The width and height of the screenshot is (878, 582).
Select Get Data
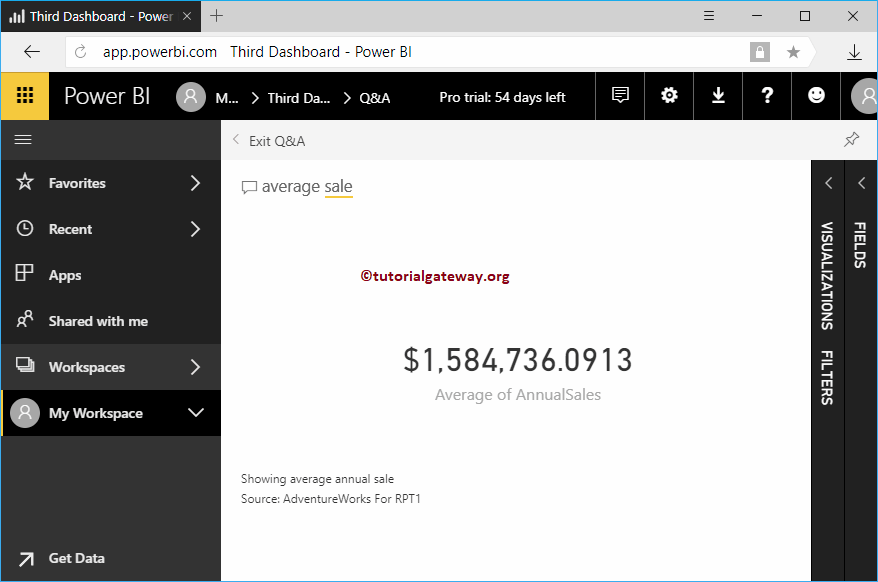coord(76,558)
